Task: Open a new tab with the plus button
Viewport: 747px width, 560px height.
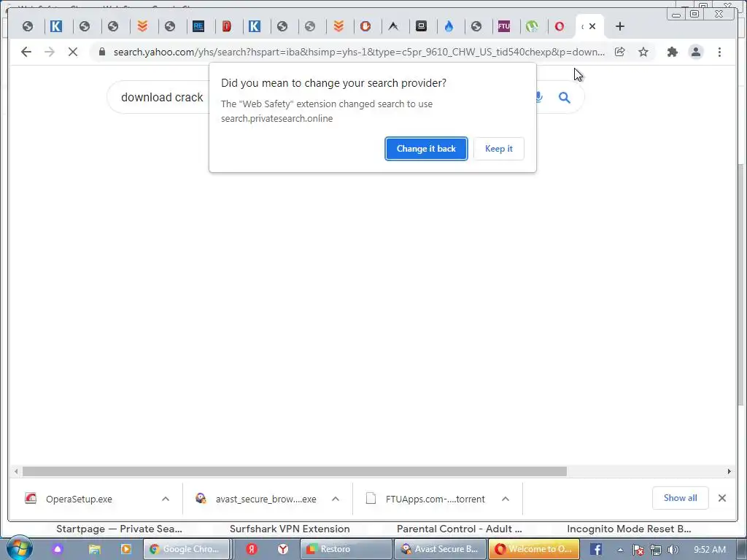Action: [620, 26]
